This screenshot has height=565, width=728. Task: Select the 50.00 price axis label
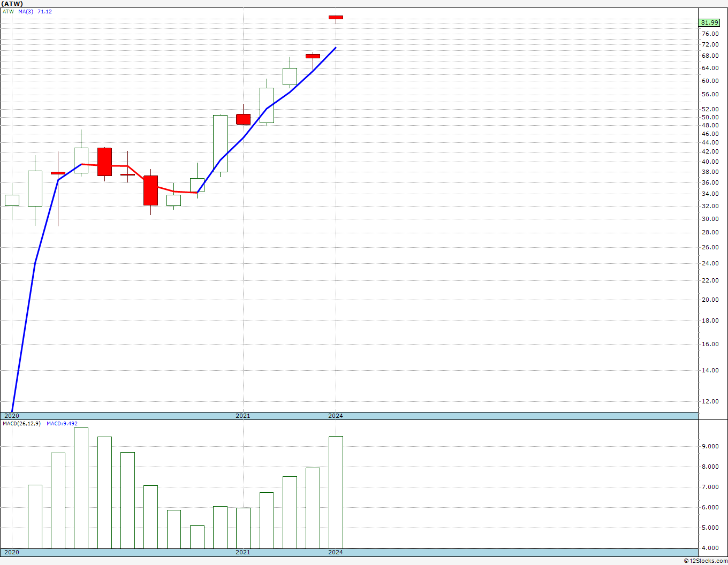(710, 117)
